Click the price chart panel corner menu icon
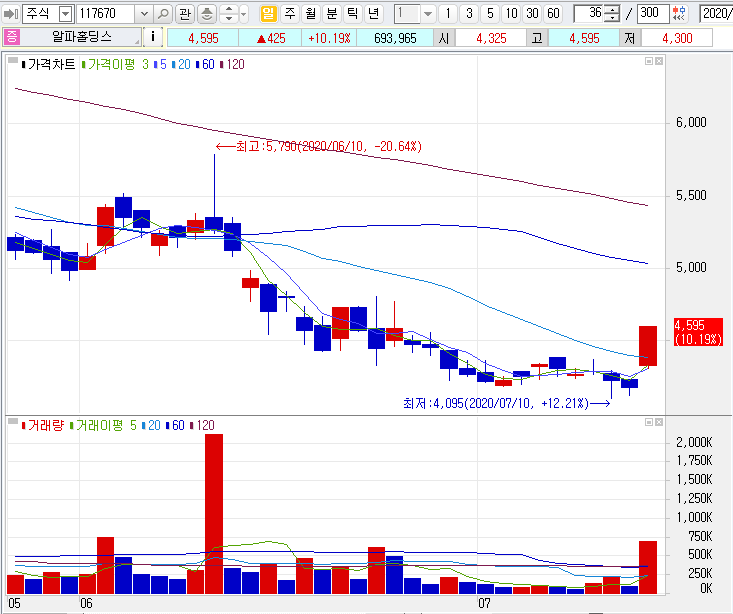The image size is (733, 614). [x=13, y=60]
